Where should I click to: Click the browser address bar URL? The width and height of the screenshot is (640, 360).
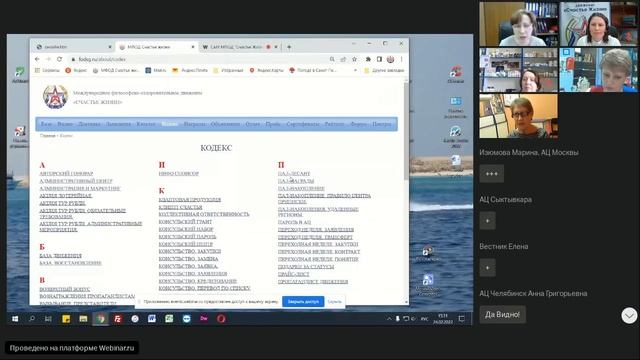pos(102,59)
